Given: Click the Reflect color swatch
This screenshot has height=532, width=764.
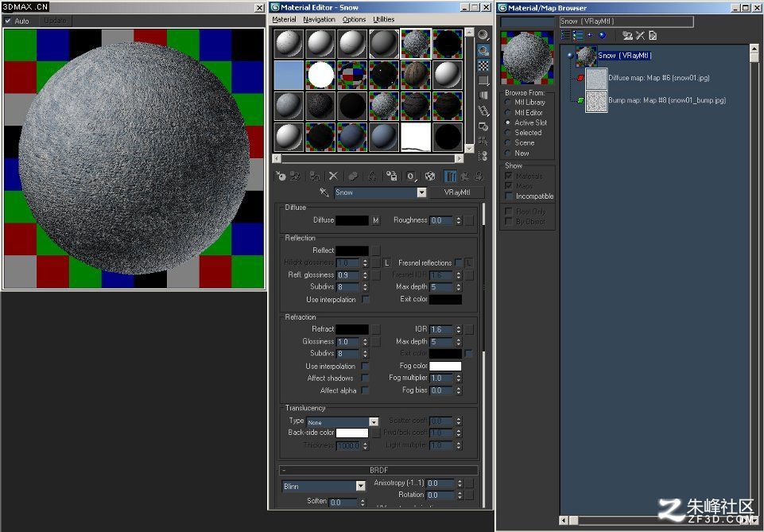Looking at the screenshot, I should tap(352, 250).
